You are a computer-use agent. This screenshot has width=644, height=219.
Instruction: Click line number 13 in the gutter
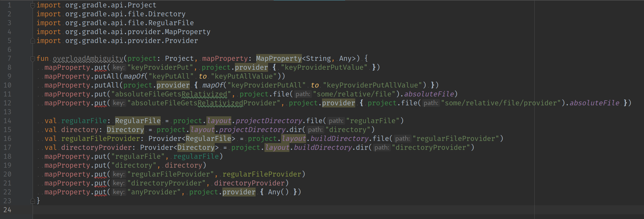pyautogui.click(x=7, y=112)
